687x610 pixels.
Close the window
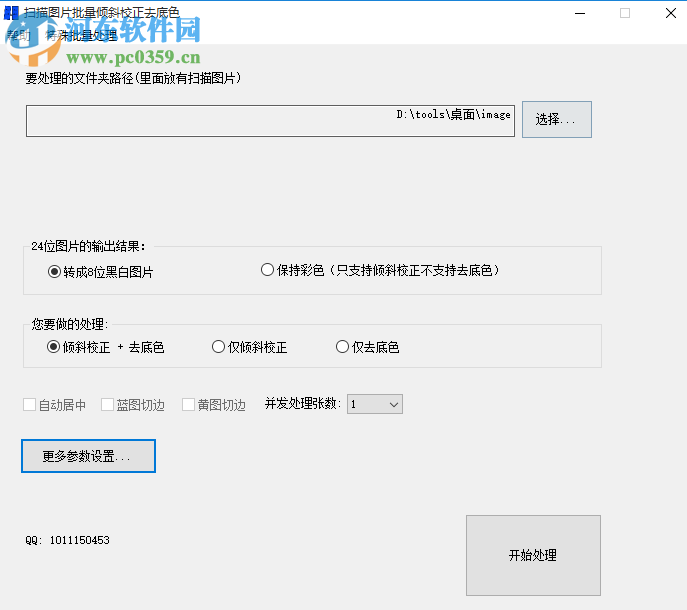670,13
